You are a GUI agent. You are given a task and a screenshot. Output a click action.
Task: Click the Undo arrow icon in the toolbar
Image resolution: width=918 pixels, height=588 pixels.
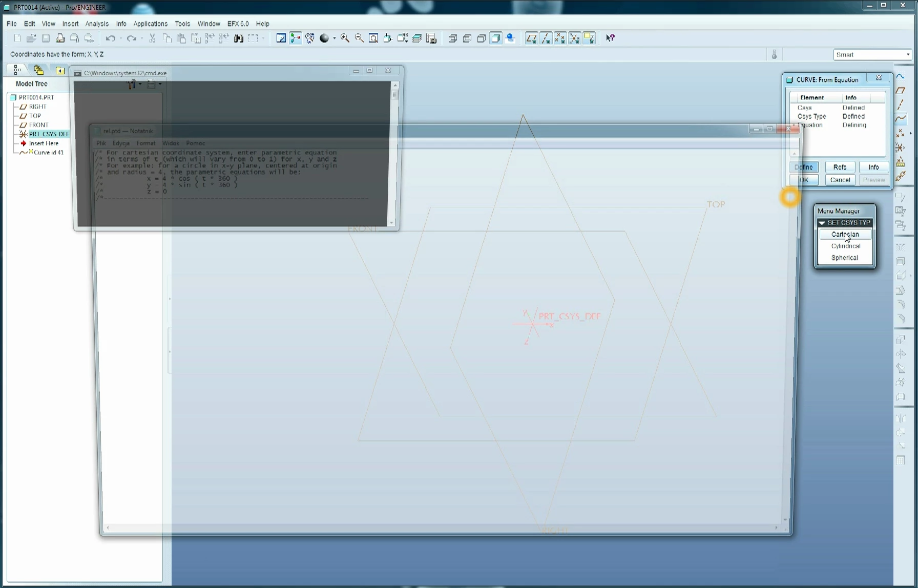tap(110, 38)
